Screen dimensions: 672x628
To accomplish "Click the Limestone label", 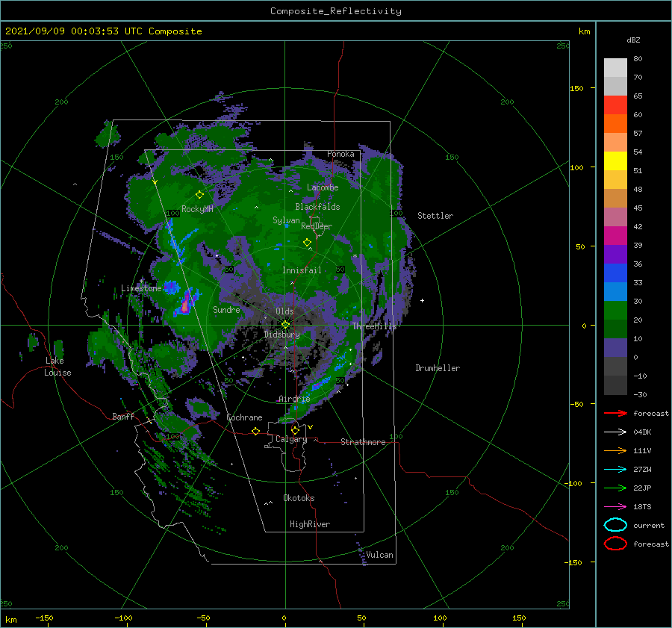I will 141,288.
